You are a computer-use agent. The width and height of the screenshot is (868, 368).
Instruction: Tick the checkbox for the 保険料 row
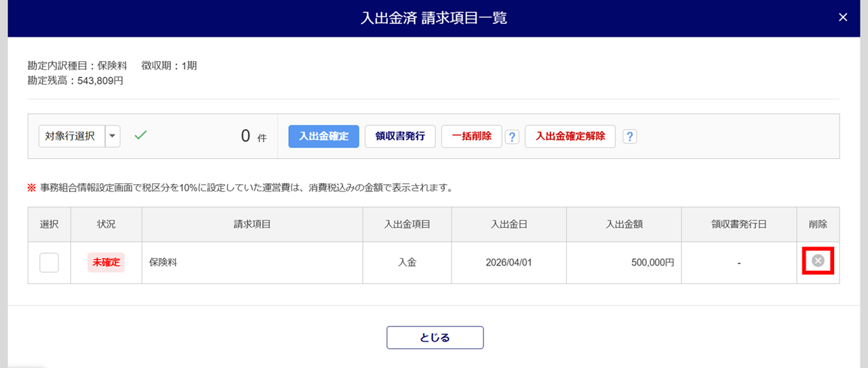click(49, 262)
